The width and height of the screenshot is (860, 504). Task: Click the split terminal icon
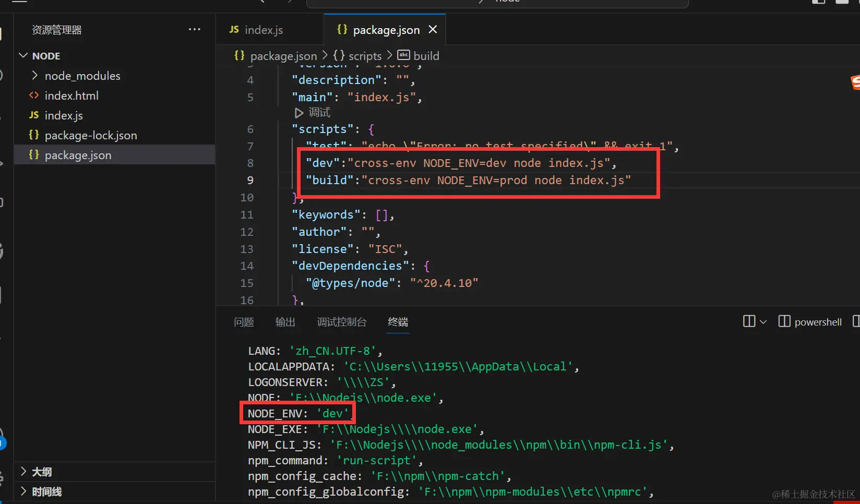coord(749,321)
